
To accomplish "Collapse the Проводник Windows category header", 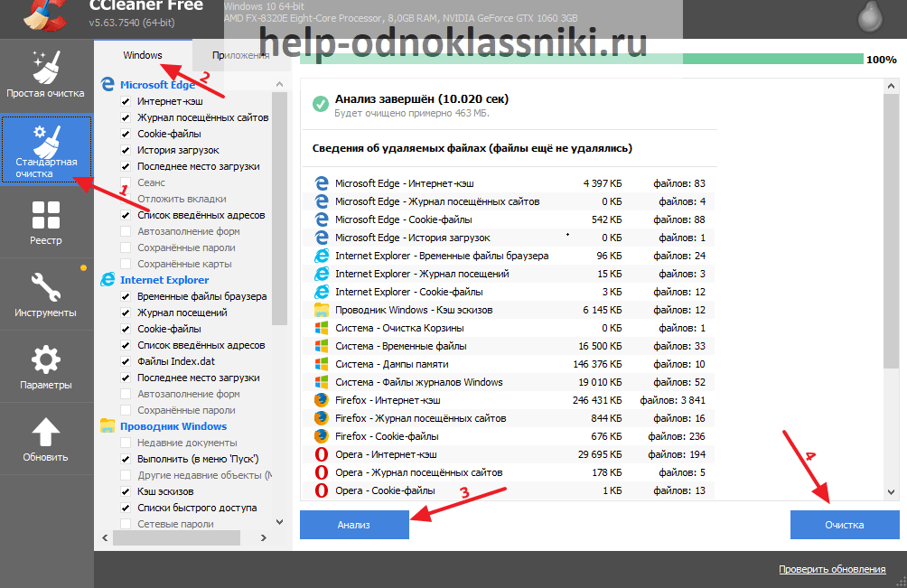I will 173,426.
